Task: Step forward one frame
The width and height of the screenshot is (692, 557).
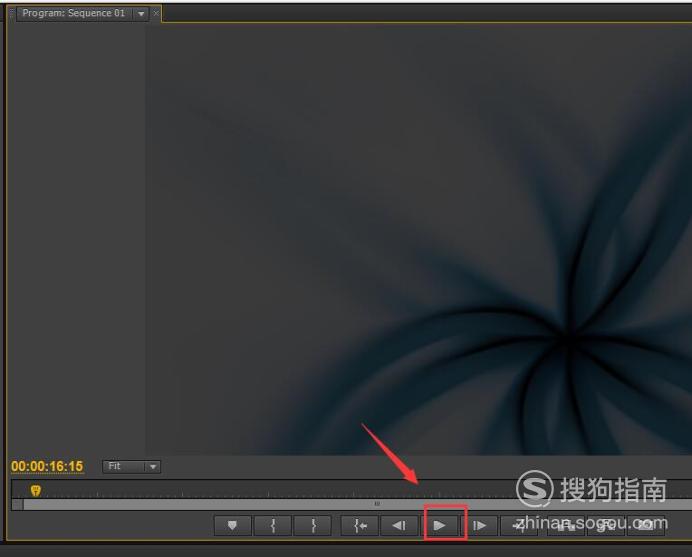Action: click(479, 525)
